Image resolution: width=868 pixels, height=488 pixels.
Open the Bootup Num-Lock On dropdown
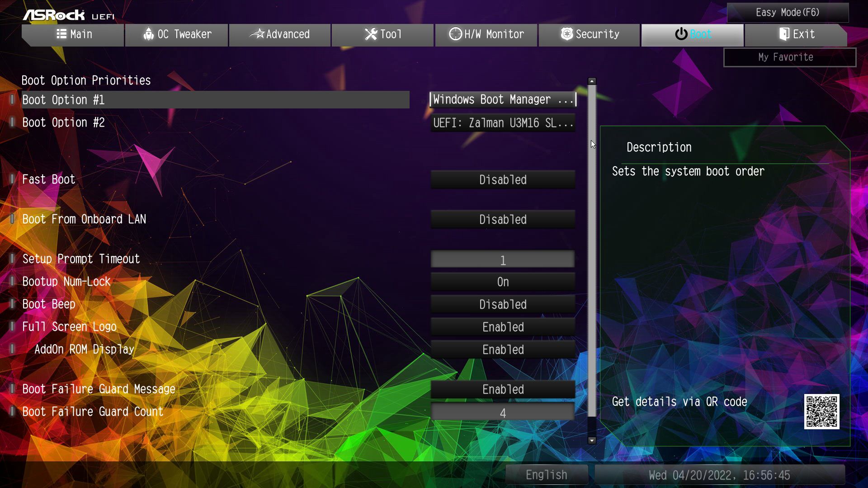503,282
